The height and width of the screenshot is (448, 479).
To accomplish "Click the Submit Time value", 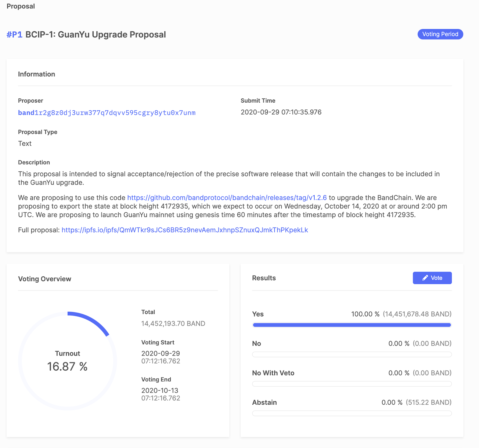I will (x=281, y=112).
